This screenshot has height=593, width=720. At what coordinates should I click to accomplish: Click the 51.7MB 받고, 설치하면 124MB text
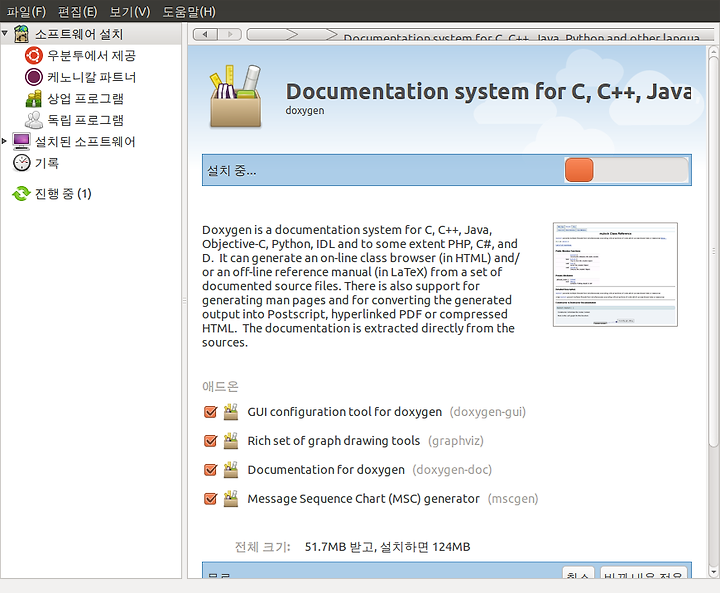point(387,547)
